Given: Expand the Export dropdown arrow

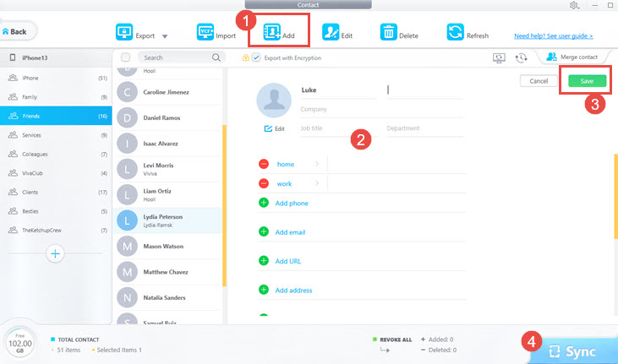Looking at the screenshot, I should 165,36.
